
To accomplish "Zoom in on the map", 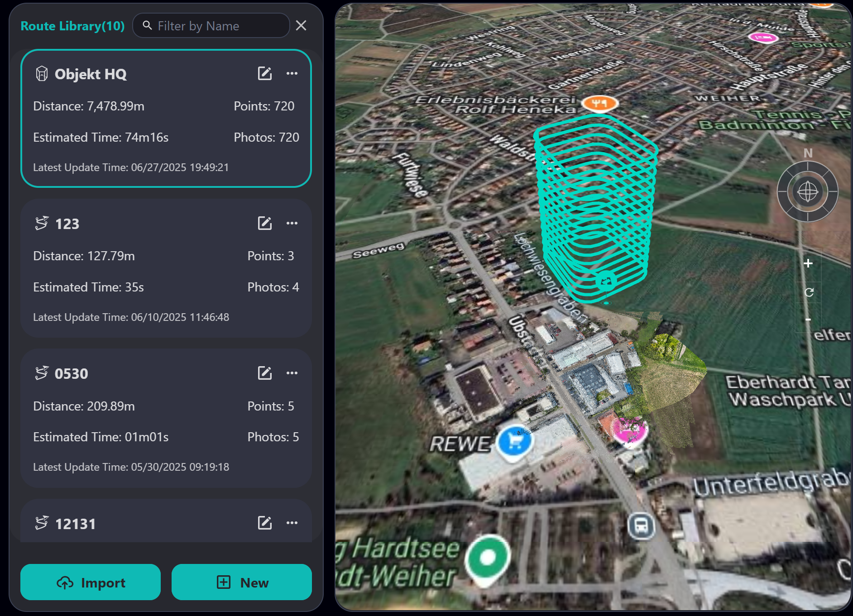I will pyautogui.click(x=808, y=263).
